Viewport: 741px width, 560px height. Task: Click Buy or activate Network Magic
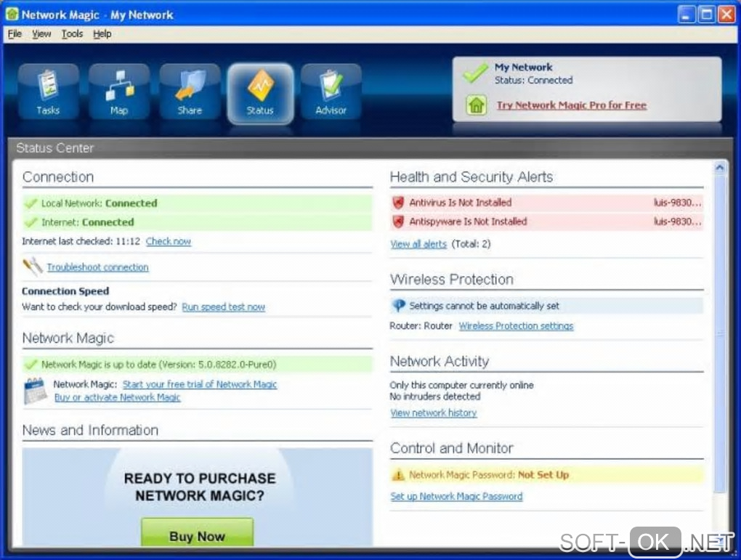pos(117,397)
